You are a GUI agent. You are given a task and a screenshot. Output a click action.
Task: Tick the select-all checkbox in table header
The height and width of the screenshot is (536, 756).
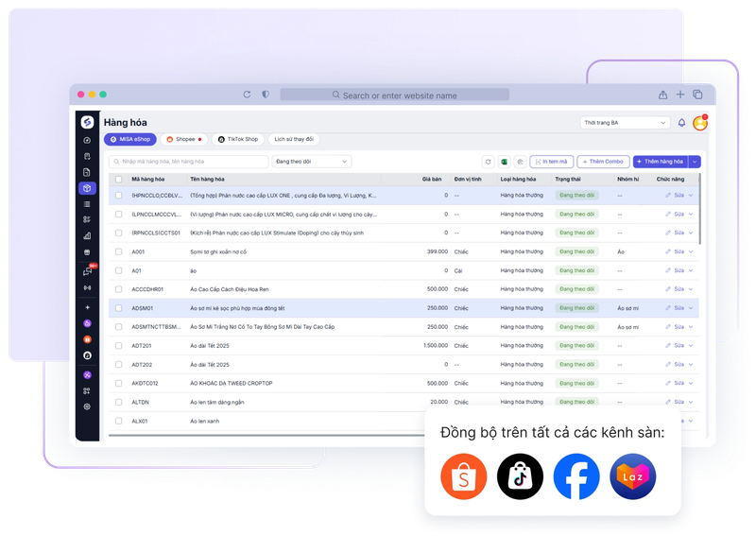coord(119,179)
